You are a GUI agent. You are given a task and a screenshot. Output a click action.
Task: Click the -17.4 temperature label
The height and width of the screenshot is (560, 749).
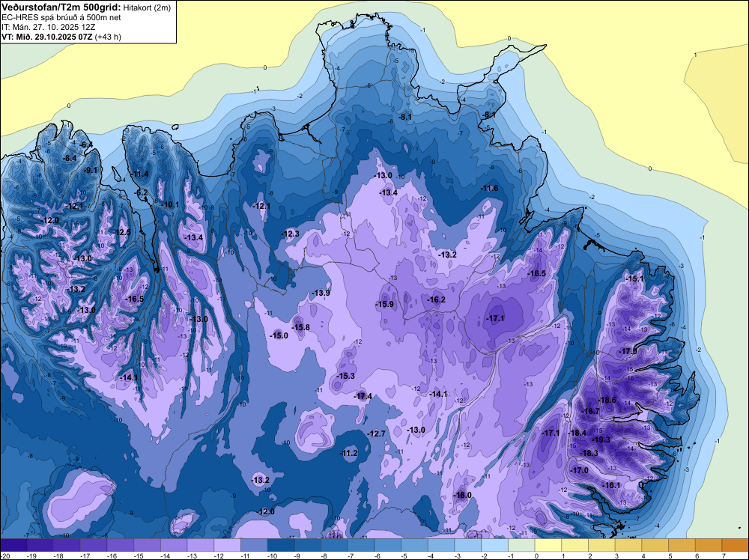pos(363,396)
